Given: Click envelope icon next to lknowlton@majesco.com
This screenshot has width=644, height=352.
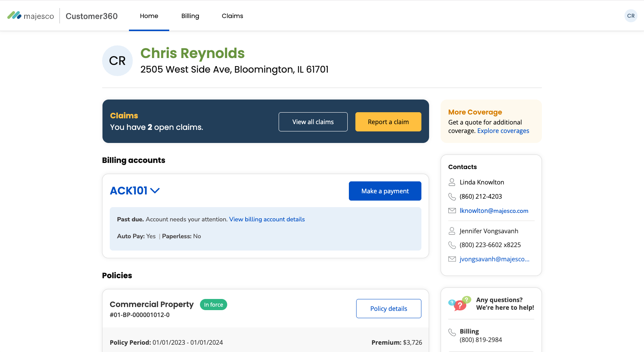Looking at the screenshot, I should coord(452,211).
